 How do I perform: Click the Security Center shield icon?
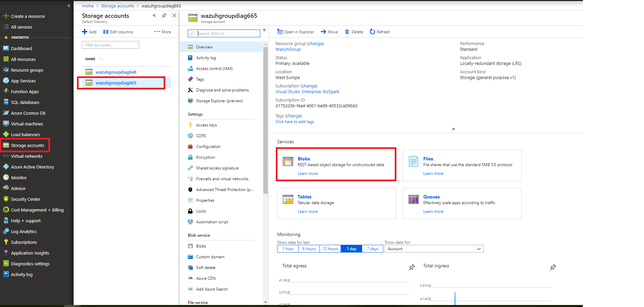[6, 199]
